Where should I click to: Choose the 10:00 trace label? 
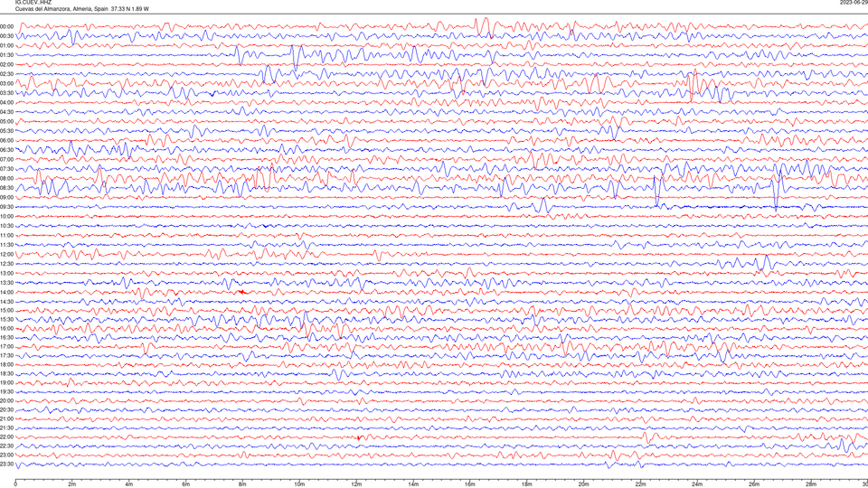point(6,216)
